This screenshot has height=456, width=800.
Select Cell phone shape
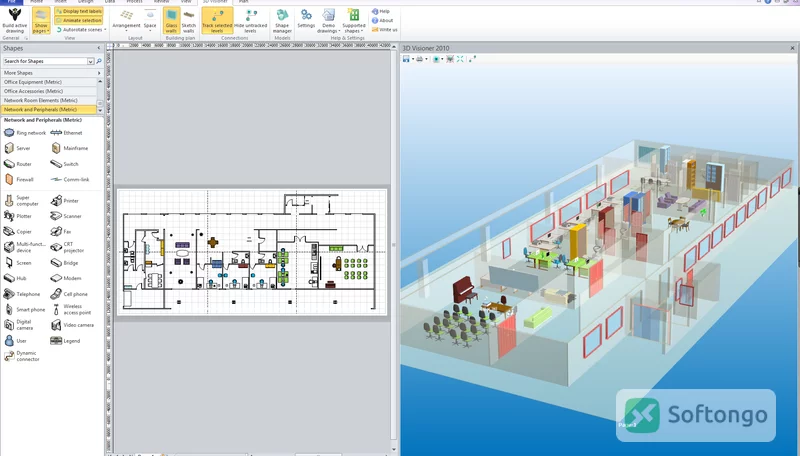pyautogui.click(x=69, y=294)
